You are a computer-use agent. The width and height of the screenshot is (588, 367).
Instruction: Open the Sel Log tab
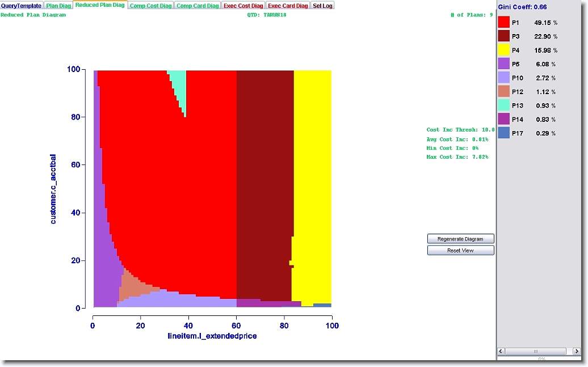click(x=322, y=6)
